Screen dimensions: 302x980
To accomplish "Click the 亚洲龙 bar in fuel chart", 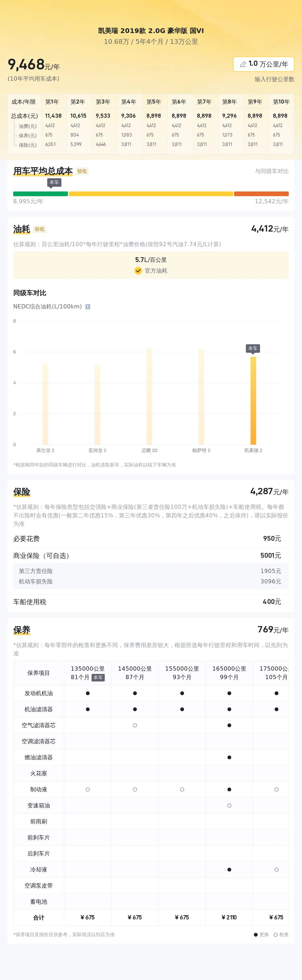I will coord(97,405).
